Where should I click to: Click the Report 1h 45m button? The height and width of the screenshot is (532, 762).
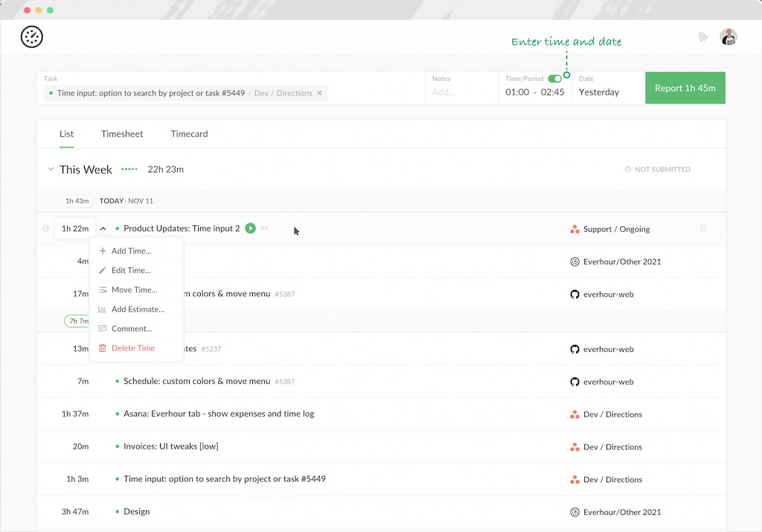pos(685,88)
